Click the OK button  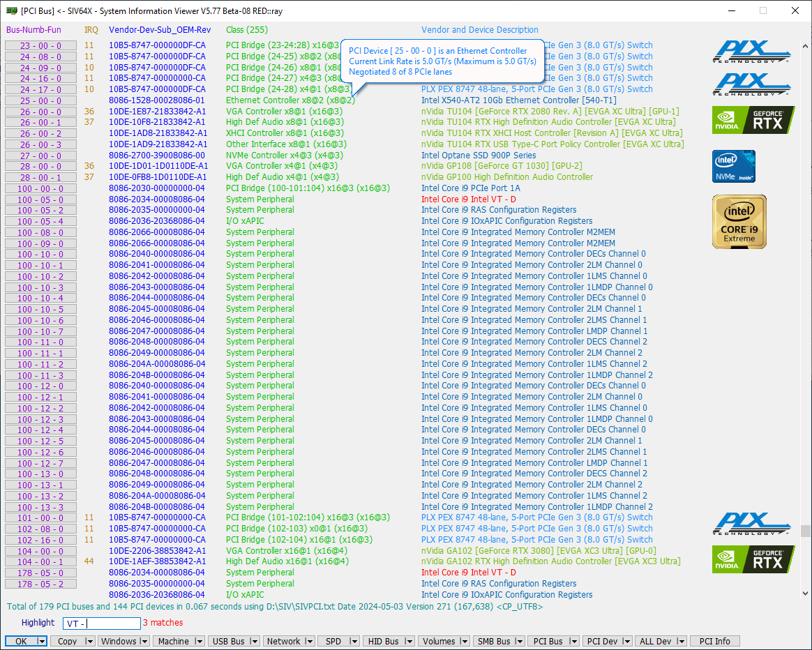pyautogui.click(x=21, y=642)
